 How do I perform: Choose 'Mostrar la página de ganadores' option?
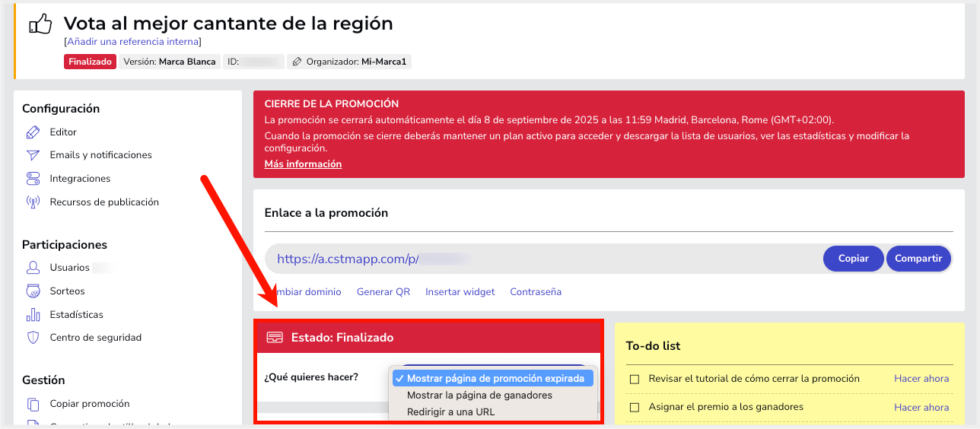coord(479,396)
